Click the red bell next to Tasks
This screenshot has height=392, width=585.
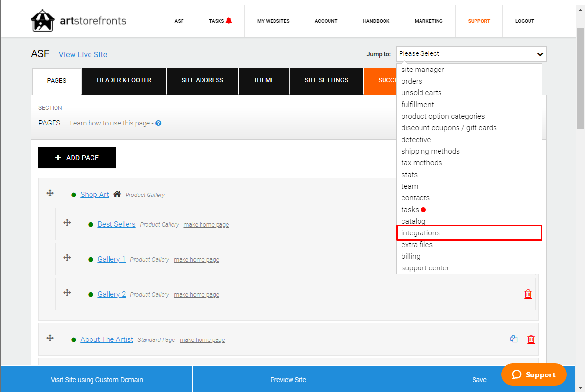pos(229,20)
